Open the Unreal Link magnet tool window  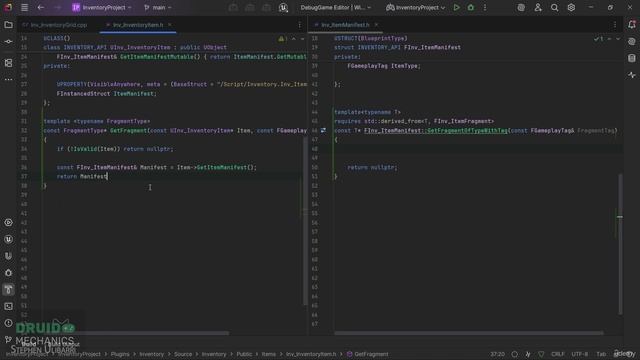pos(8,256)
